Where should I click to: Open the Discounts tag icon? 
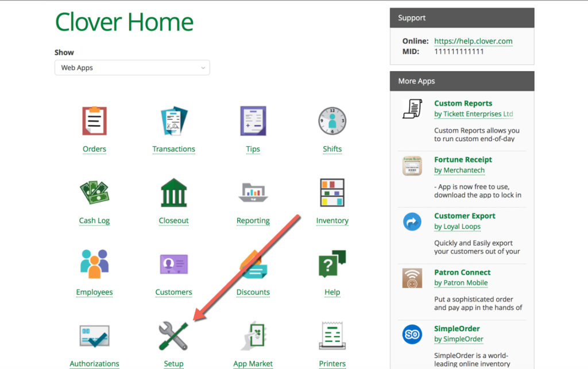tap(253, 265)
